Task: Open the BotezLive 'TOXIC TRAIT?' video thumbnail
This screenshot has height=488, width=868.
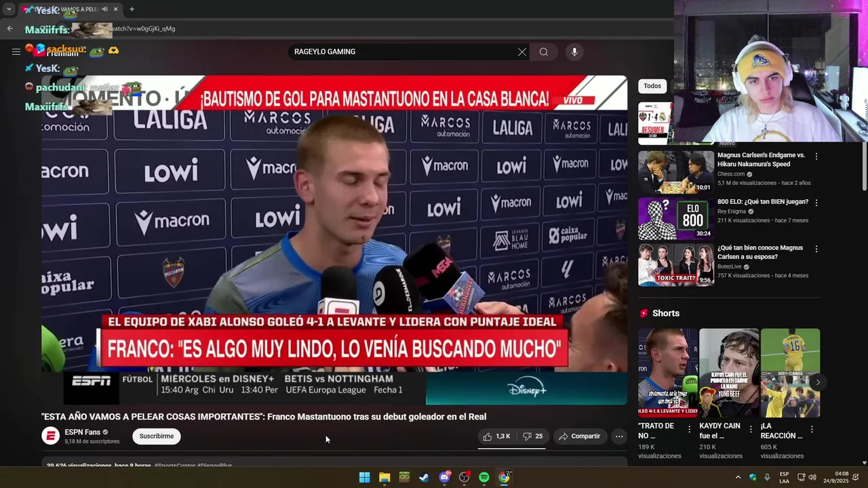Action: [x=675, y=265]
